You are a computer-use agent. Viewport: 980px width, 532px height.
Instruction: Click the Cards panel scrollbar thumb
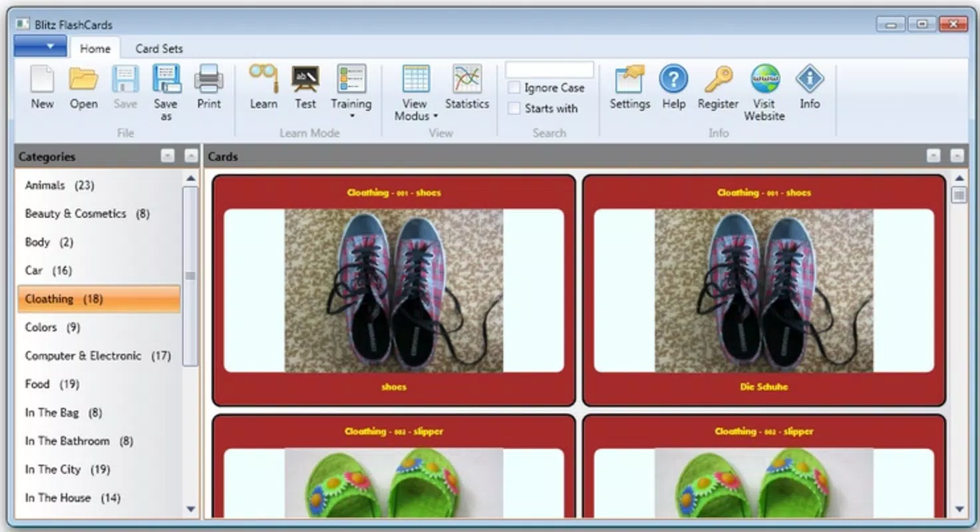[x=959, y=195]
